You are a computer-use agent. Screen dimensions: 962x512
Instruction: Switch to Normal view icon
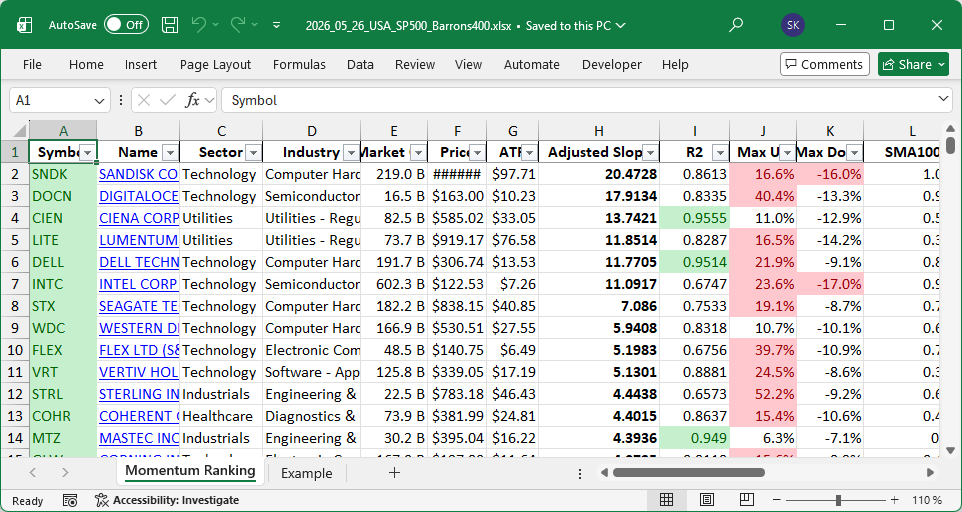click(x=666, y=500)
